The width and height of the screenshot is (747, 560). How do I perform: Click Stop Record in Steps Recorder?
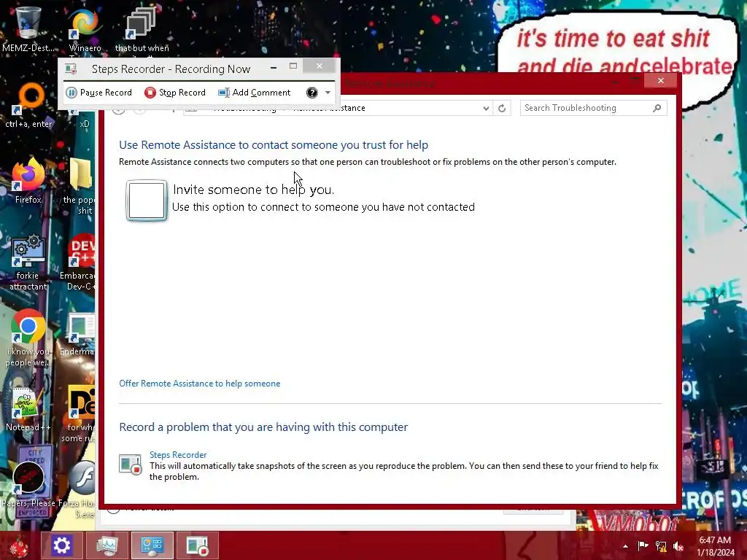click(x=175, y=93)
